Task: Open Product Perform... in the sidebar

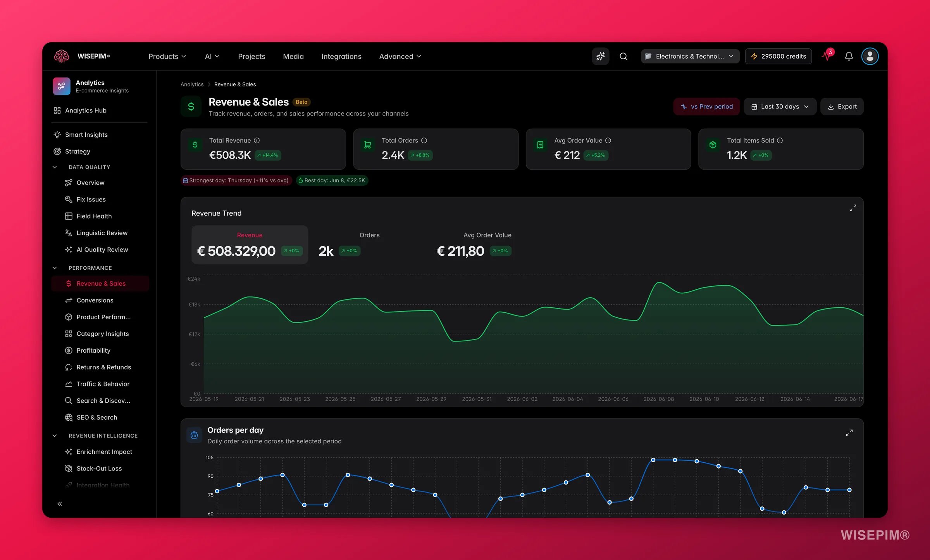Action: (x=100, y=317)
